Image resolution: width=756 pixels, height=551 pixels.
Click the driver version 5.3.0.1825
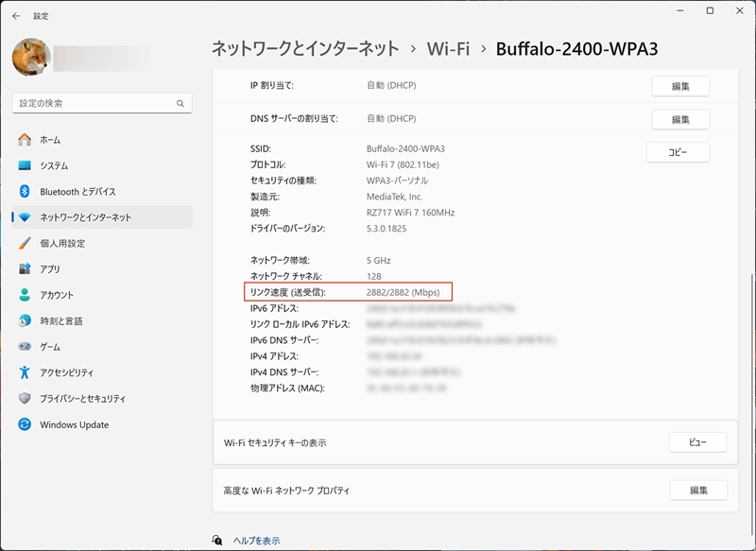(387, 229)
